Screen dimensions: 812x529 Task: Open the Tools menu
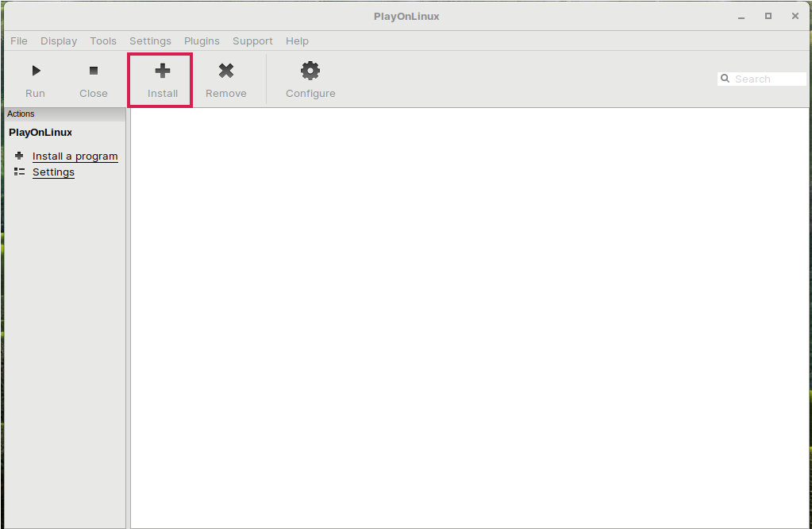coord(103,41)
